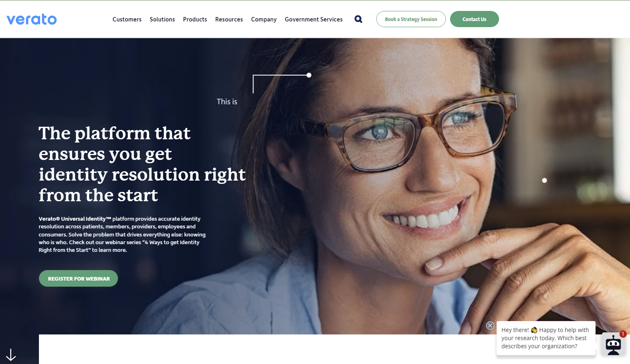Viewport: 630px width, 364px height.
Task: Click the "This is" animated text
Action: [x=227, y=102]
